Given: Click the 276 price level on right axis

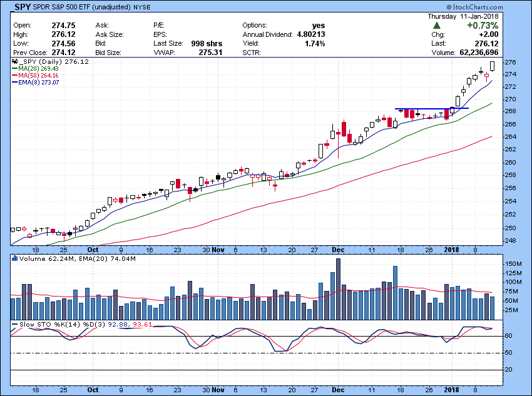Looking at the screenshot, I should [x=509, y=63].
